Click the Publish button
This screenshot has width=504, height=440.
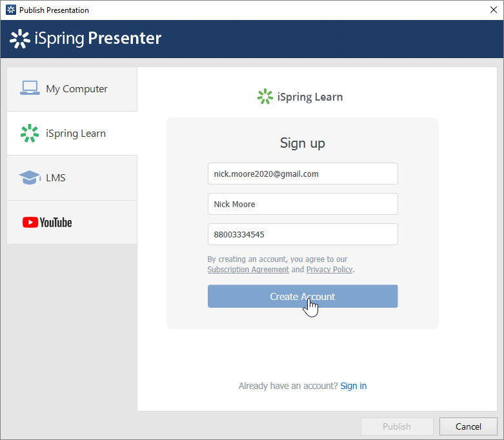pyautogui.click(x=397, y=426)
